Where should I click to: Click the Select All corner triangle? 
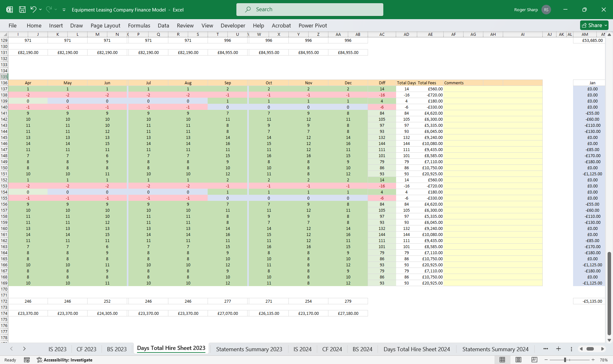[x=4, y=34]
